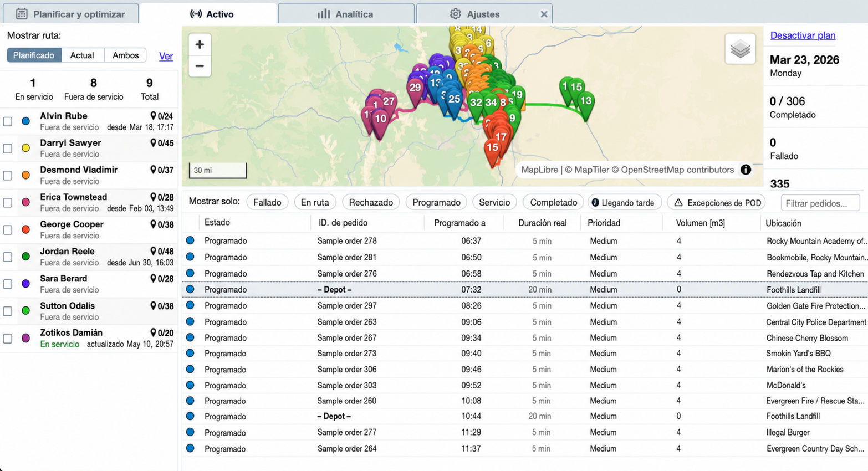Click the map attribution info icon
Image resolution: width=868 pixels, height=471 pixels.
pos(746,170)
